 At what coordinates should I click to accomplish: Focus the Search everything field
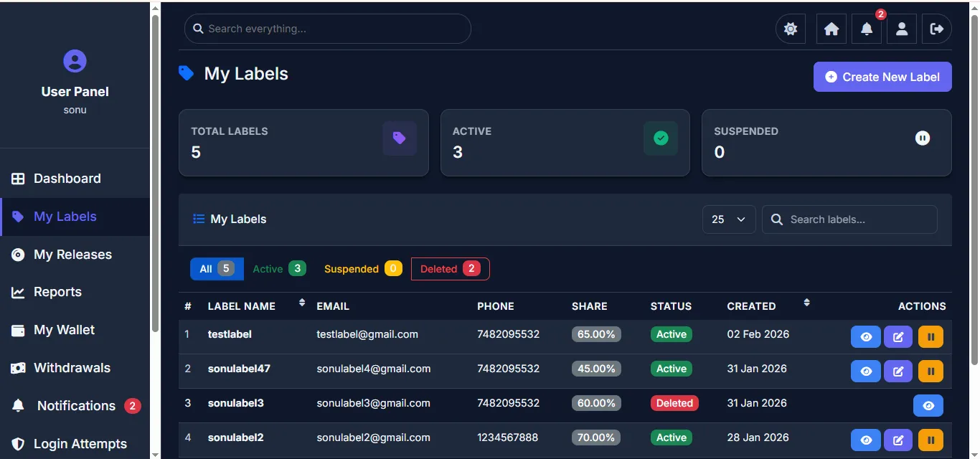(328, 29)
